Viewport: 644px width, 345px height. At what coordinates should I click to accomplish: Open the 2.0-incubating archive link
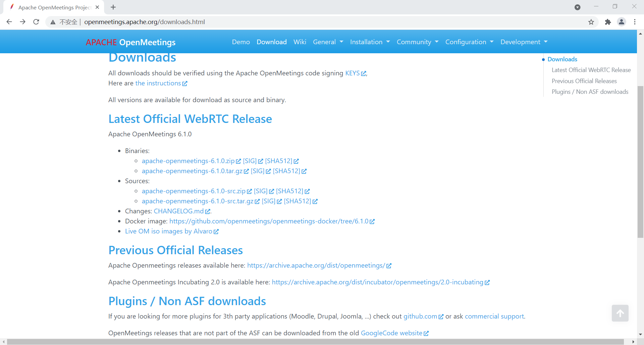click(377, 282)
